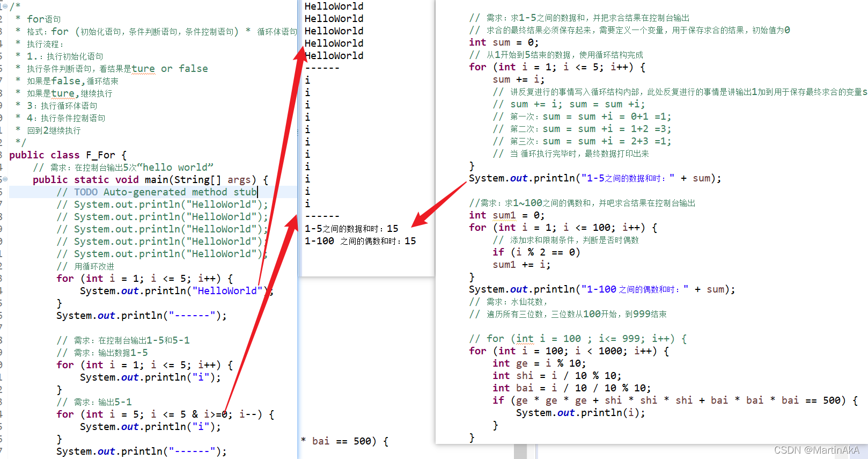The width and height of the screenshot is (868, 459).
Task: Click the '当 循环执行完毕时' comment line
Action: pos(571,154)
